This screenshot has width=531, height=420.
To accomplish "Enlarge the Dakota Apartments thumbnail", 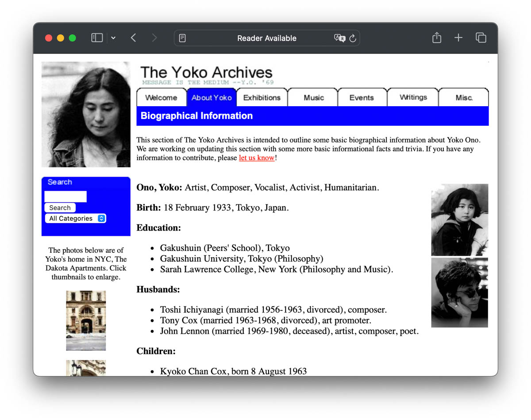I will tap(85, 320).
